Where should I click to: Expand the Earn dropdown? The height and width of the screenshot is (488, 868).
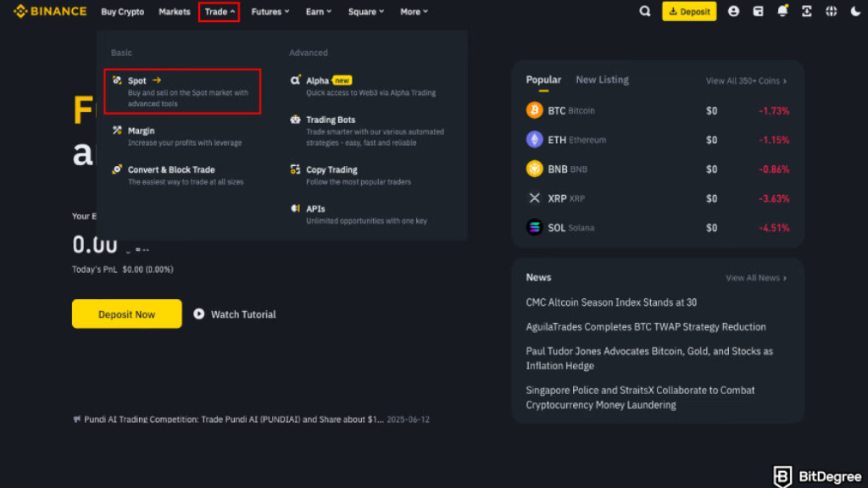319,12
